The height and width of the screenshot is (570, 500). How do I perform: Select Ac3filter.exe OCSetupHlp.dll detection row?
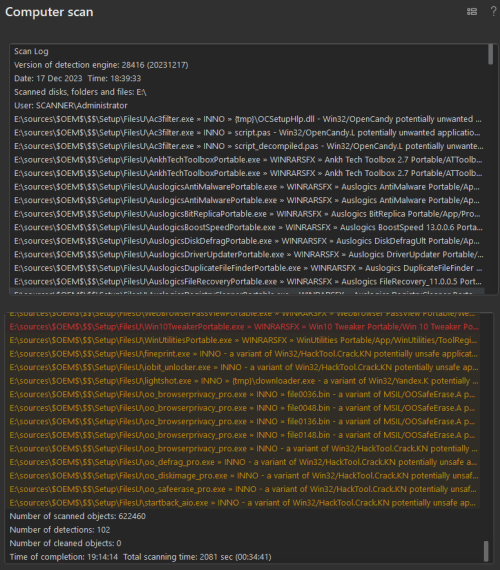pos(248,119)
